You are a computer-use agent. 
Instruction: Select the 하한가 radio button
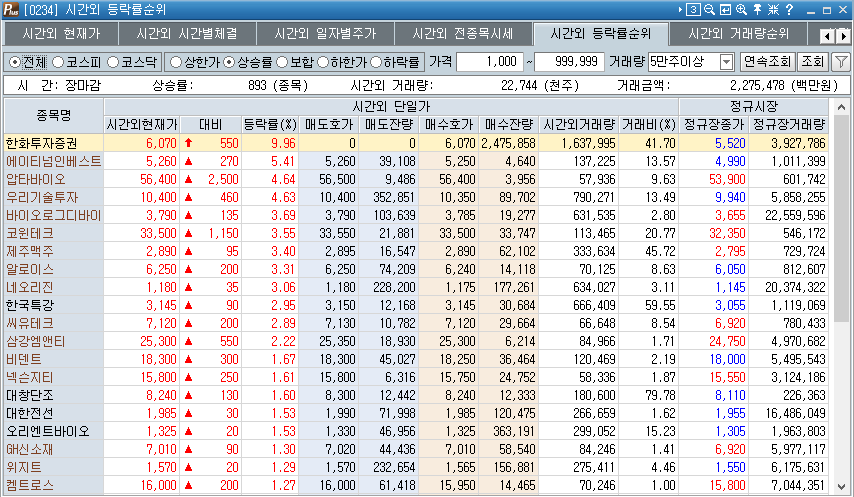[323, 63]
